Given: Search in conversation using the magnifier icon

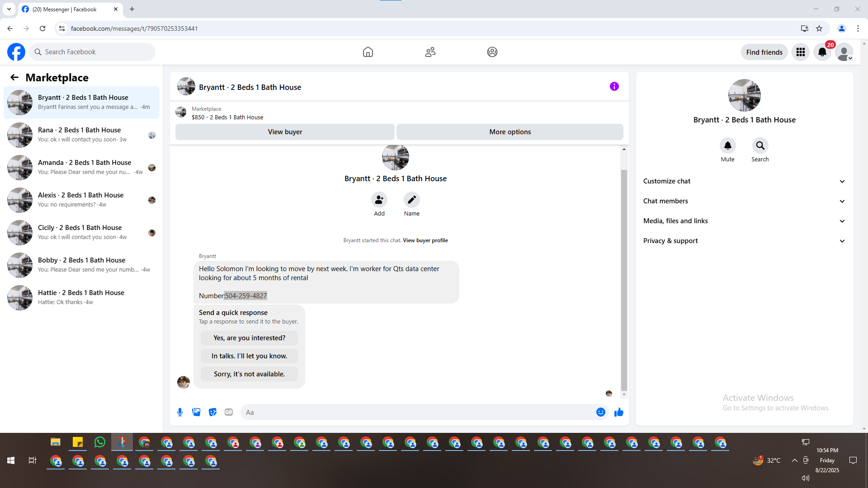Looking at the screenshot, I should 760,145.
